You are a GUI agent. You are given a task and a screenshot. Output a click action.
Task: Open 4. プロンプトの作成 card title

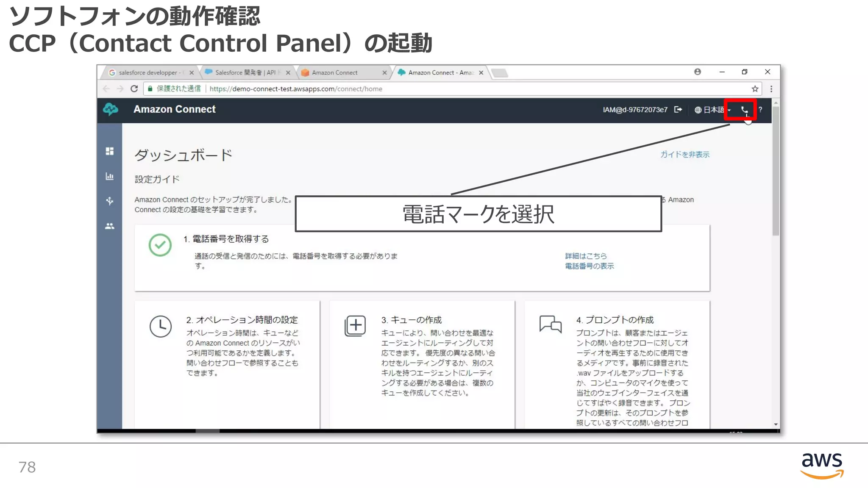click(x=615, y=320)
